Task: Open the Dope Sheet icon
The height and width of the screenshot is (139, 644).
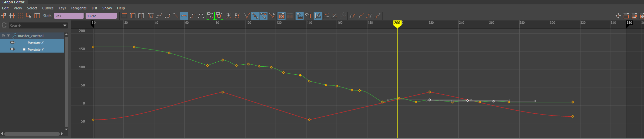Action: pos(626,16)
